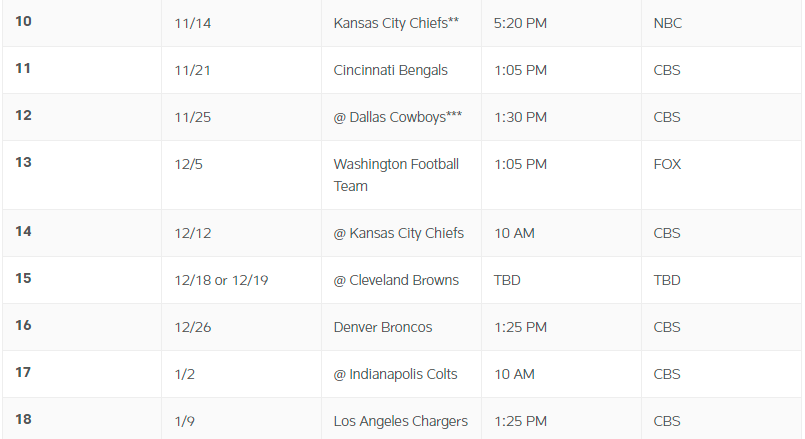Click the 12/18 or 12/19 date cell
The height and width of the screenshot is (439, 805).
click(x=221, y=280)
